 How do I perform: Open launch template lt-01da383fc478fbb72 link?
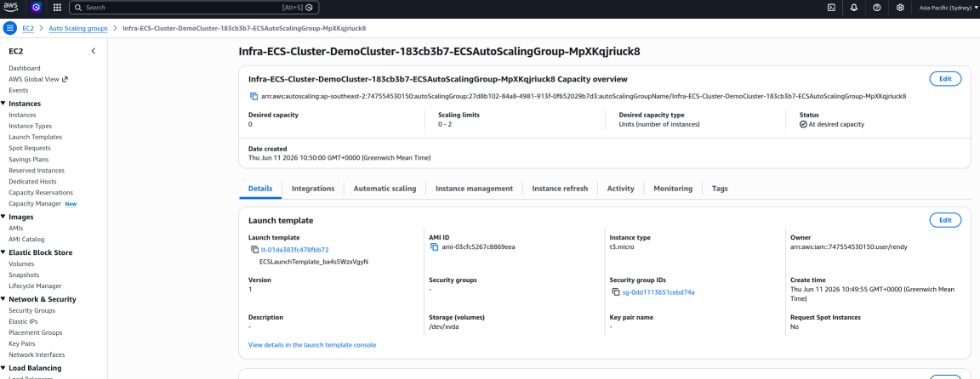295,250
